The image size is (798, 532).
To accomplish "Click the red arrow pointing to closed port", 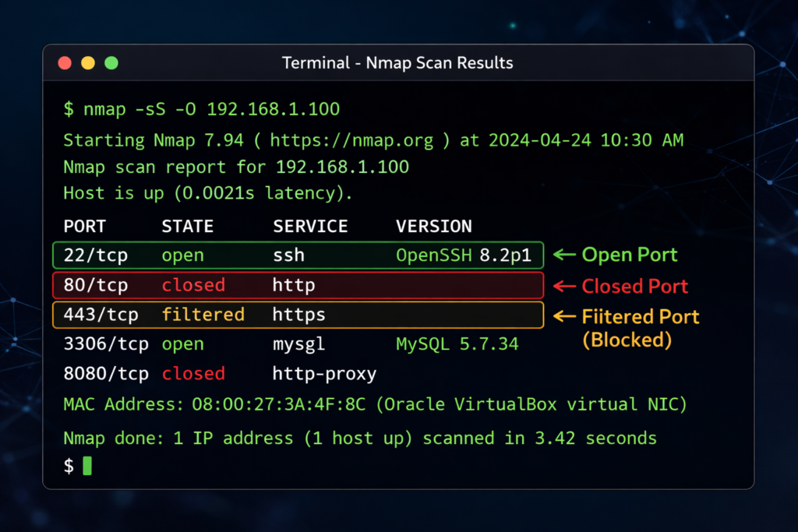I will click(x=565, y=286).
